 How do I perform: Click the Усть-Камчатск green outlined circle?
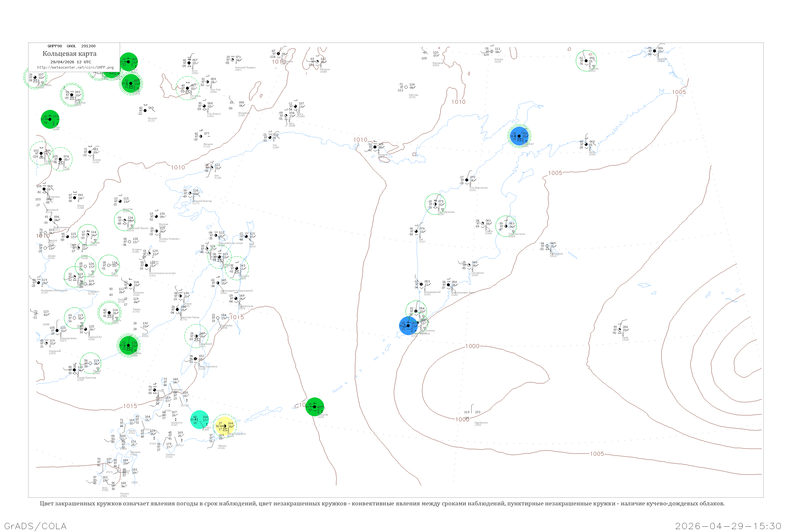[x=506, y=226]
